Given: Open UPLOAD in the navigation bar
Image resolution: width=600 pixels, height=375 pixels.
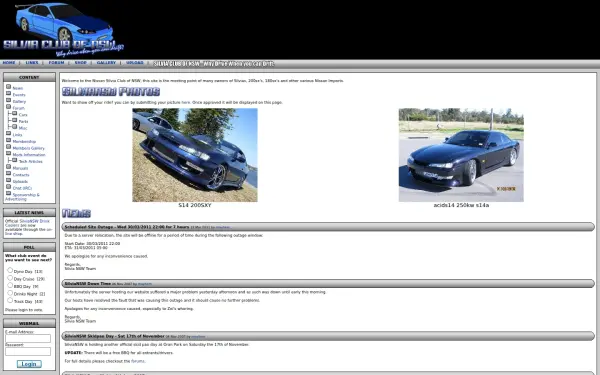Looking at the screenshot, I should coord(135,63).
